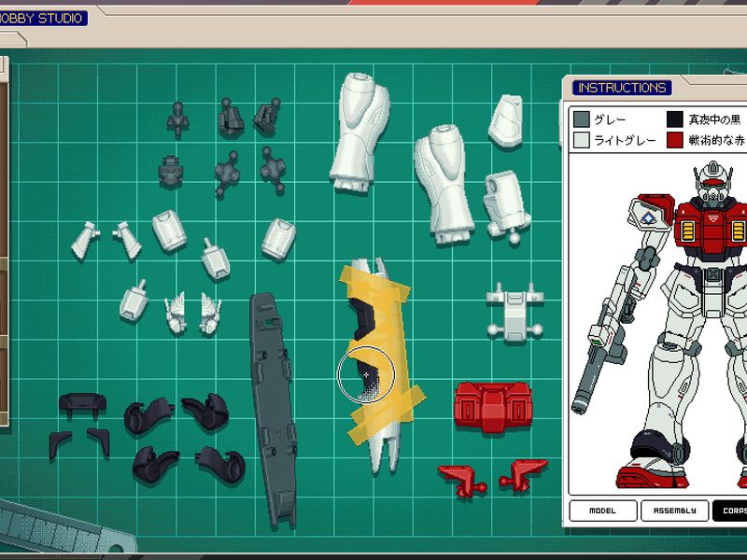Select the left dark gray cross joint

point(227,175)
